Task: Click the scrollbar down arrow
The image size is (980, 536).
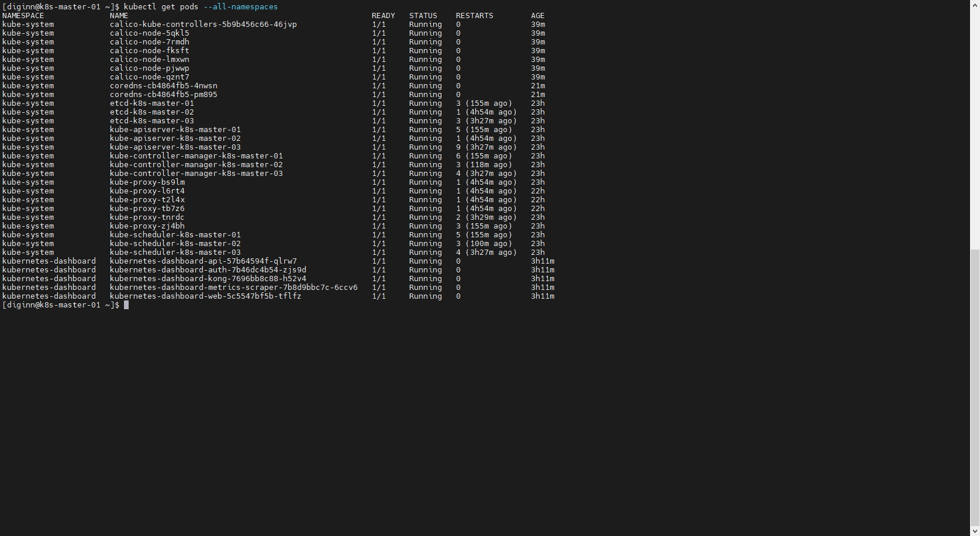Action: 975,531
